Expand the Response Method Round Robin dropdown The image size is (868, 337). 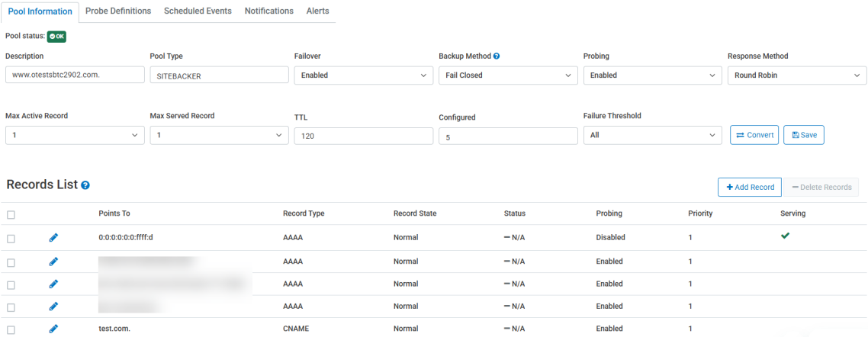796,75
